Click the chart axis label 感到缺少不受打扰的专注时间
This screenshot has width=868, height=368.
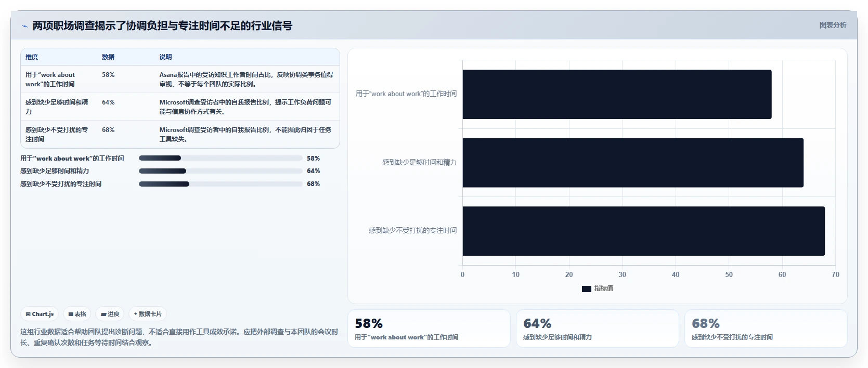click(412, 231)
